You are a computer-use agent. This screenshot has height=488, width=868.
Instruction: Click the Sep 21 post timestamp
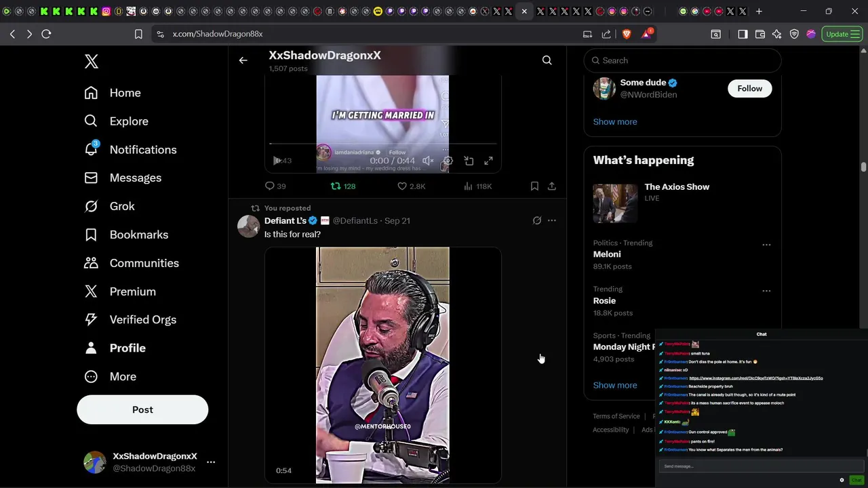[x=397, y=221]
